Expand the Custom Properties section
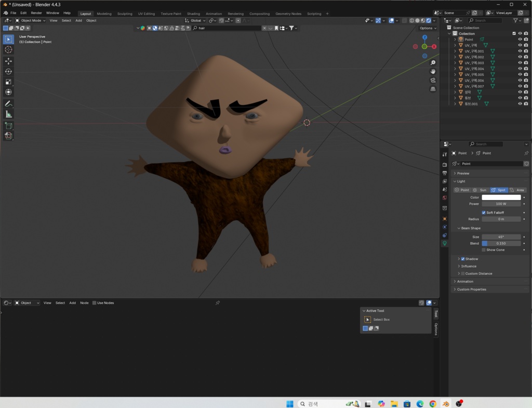This screenshot has height=408, width=532. tap(471, 289)
